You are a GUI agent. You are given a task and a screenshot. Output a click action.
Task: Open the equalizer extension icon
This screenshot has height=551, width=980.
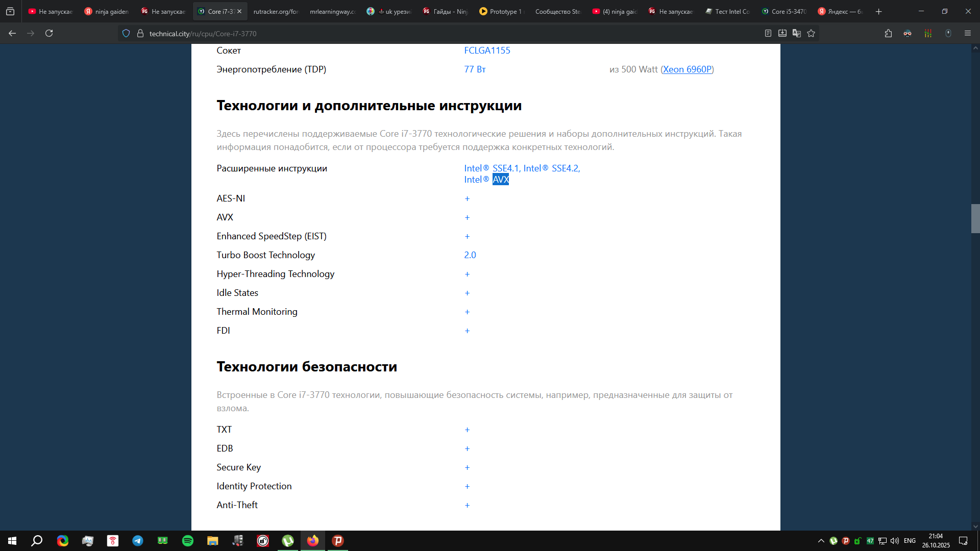[x=928, y=33]
